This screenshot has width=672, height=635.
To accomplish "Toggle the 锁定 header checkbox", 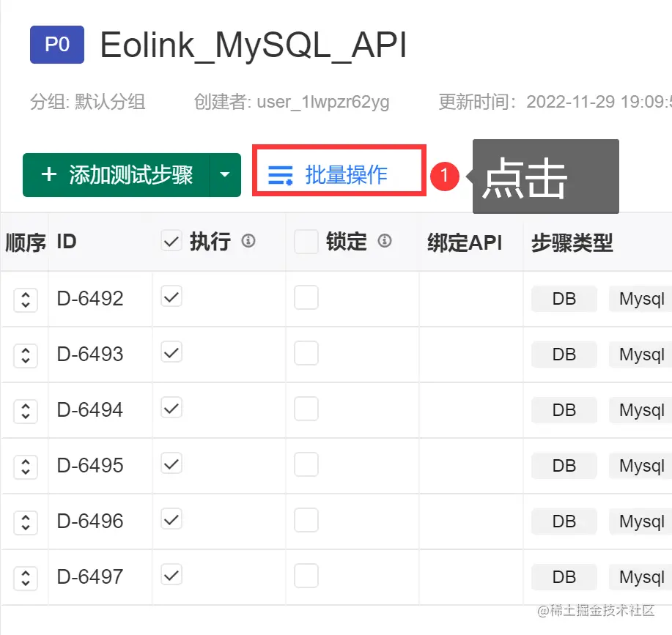I will click(x=306, y=242).
